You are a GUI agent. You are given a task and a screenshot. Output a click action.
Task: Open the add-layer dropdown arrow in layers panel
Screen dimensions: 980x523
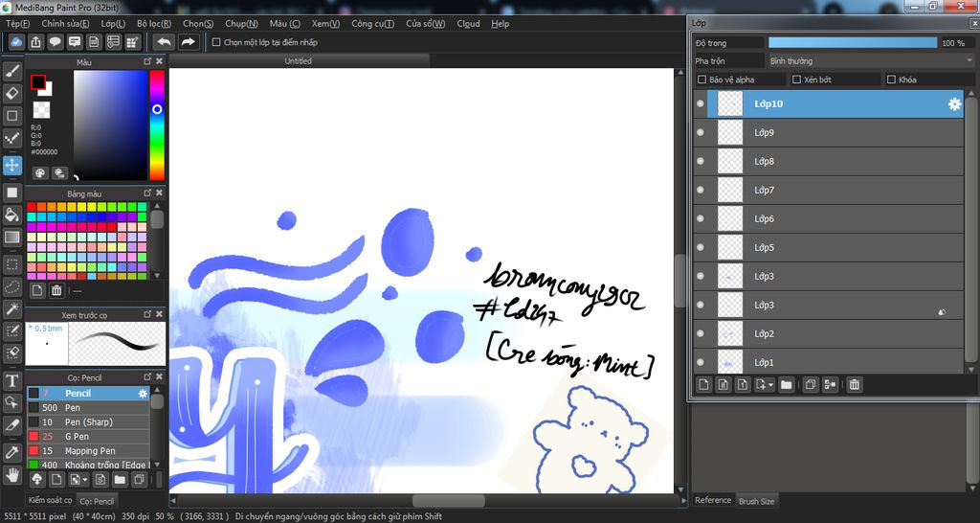[x=771, y=385]
